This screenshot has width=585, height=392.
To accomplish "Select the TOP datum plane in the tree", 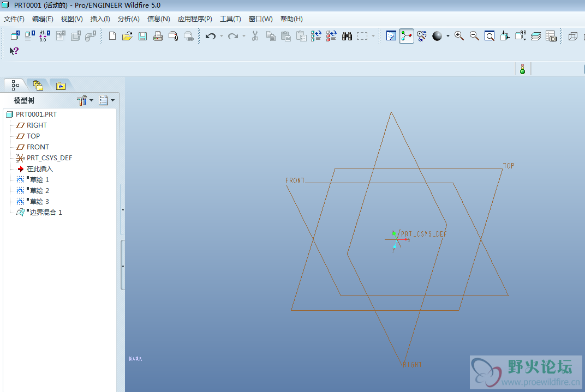I will [28, 136].
